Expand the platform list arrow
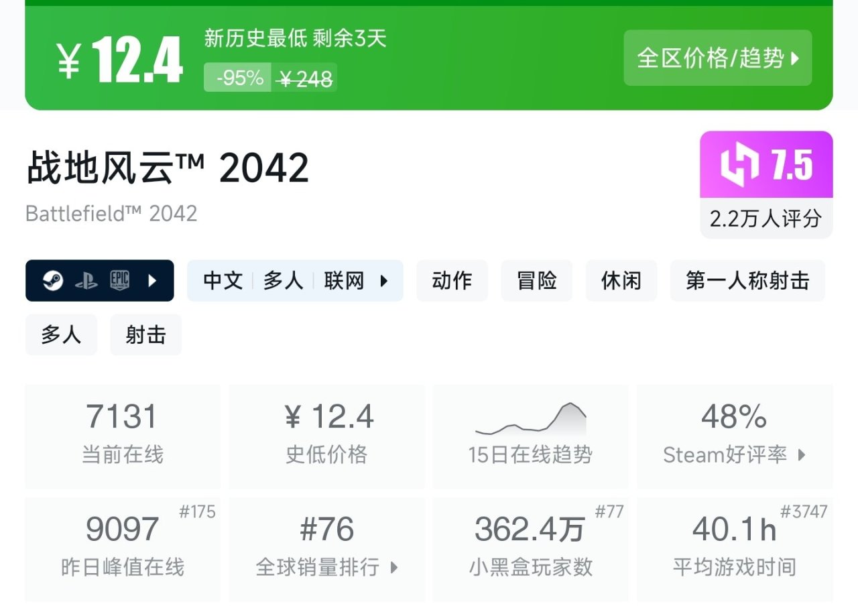 pyautogui.click(x=152, y=281)
